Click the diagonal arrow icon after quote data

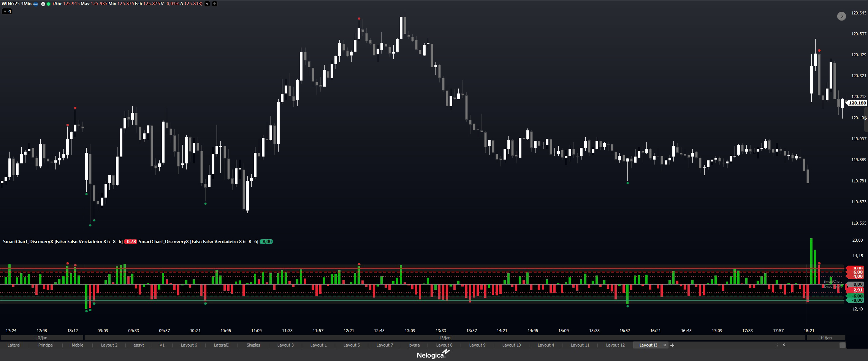pos(207,4)
